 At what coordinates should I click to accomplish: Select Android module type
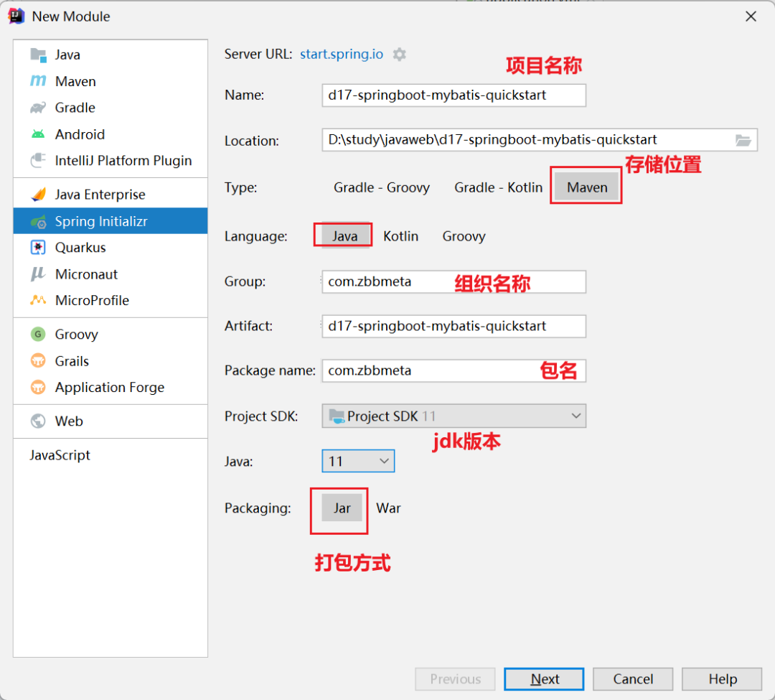[x=111, y=134]
